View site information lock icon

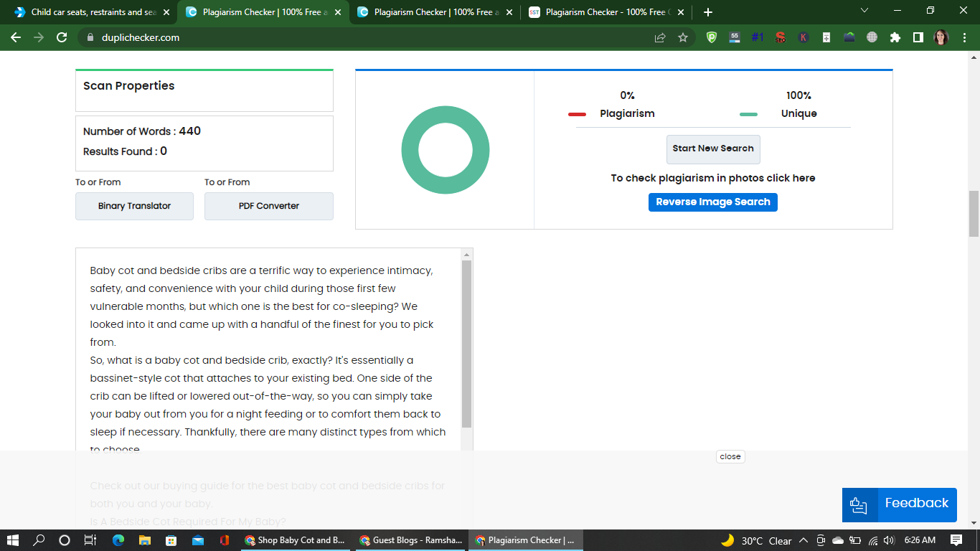(x=90, y=37)
